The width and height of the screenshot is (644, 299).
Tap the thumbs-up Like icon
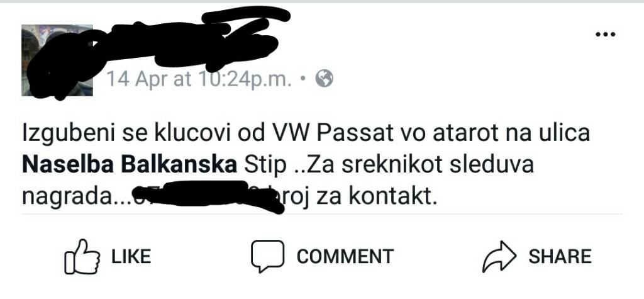82,256
